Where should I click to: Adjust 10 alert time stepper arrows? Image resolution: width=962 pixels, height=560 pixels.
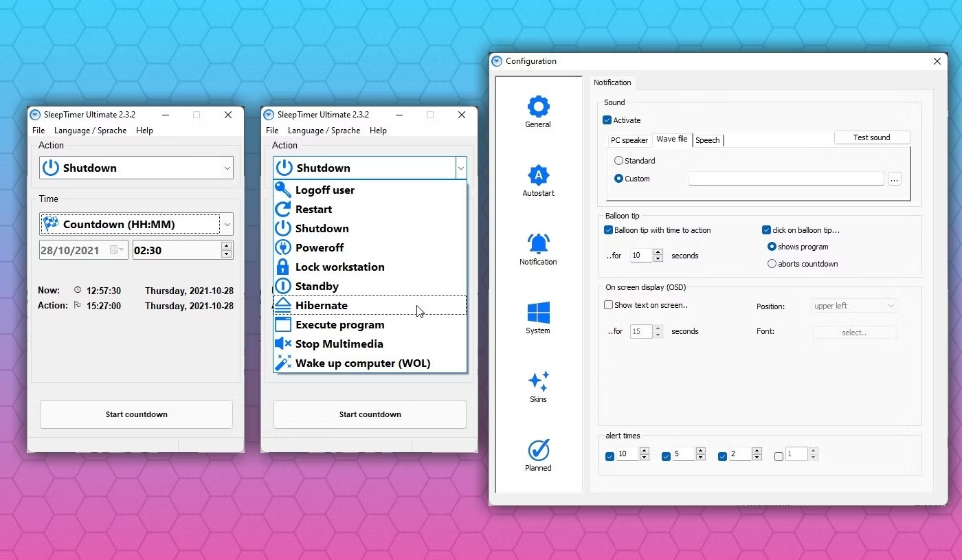pyautogui.click(x=644, y=454)
